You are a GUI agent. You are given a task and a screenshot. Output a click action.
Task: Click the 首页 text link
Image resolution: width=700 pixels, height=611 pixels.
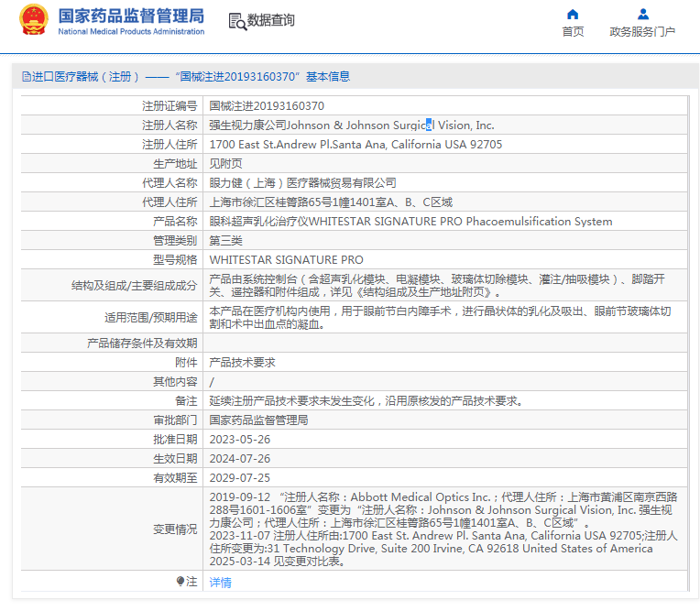(x=573, y=32)
